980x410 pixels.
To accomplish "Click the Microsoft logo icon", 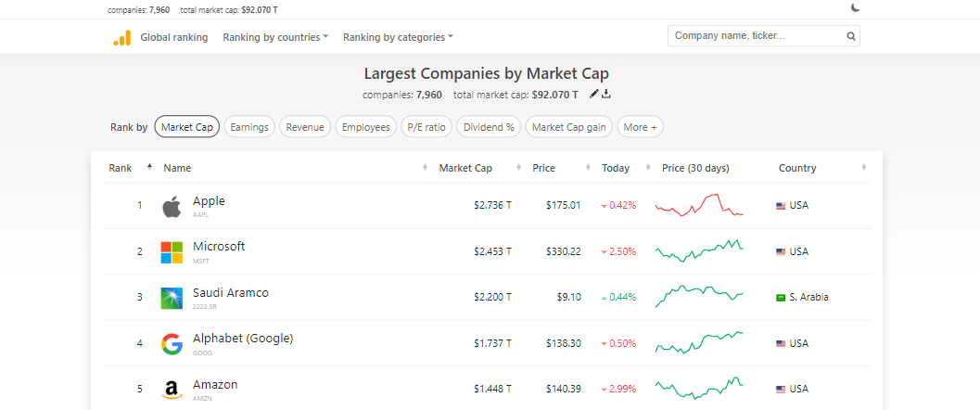I will point(172,252).
